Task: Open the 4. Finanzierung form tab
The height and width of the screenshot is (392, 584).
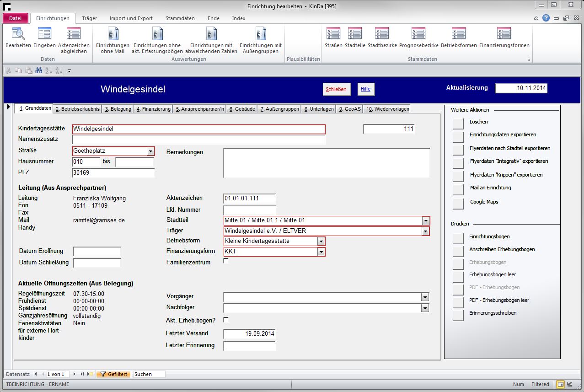Action: coord(153,109)
